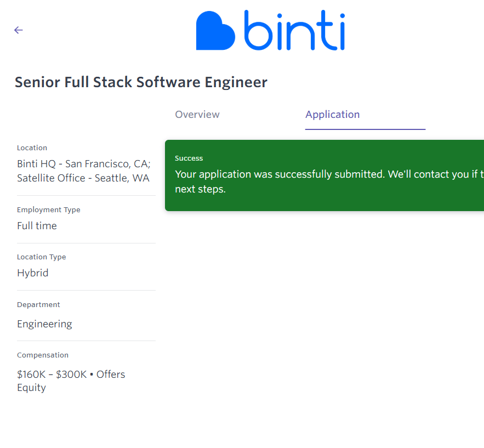Image resolution: width=484 pixels, height=448 pixels.
Task: Click the back arrow icon
Action: point(19,30)
